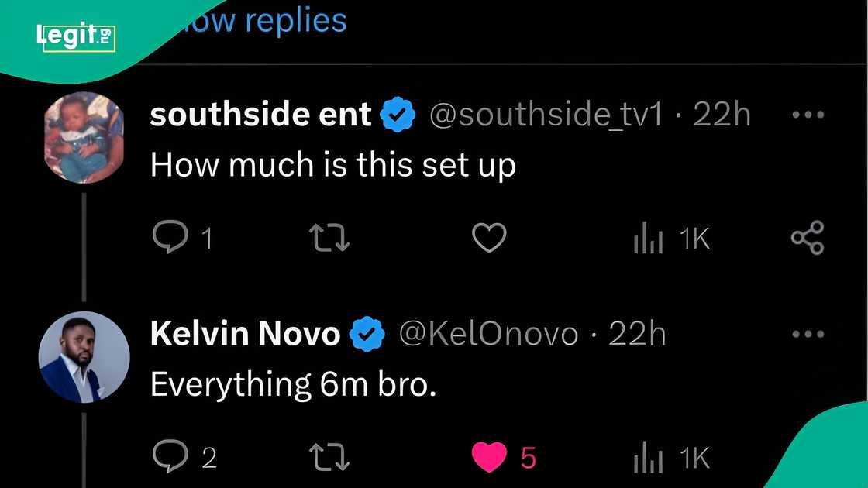
Task: Visit southside ent's display name
Action: [x=261, y=115]
